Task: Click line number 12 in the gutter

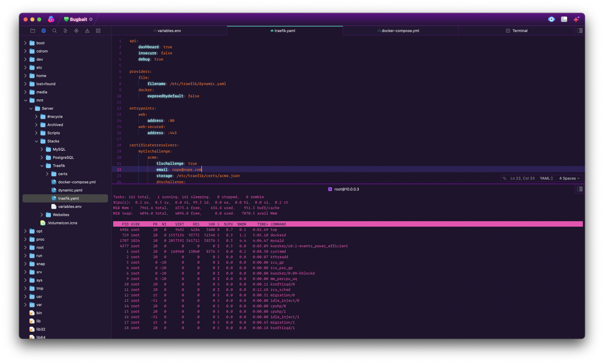Action: click(x=119, y=108)
